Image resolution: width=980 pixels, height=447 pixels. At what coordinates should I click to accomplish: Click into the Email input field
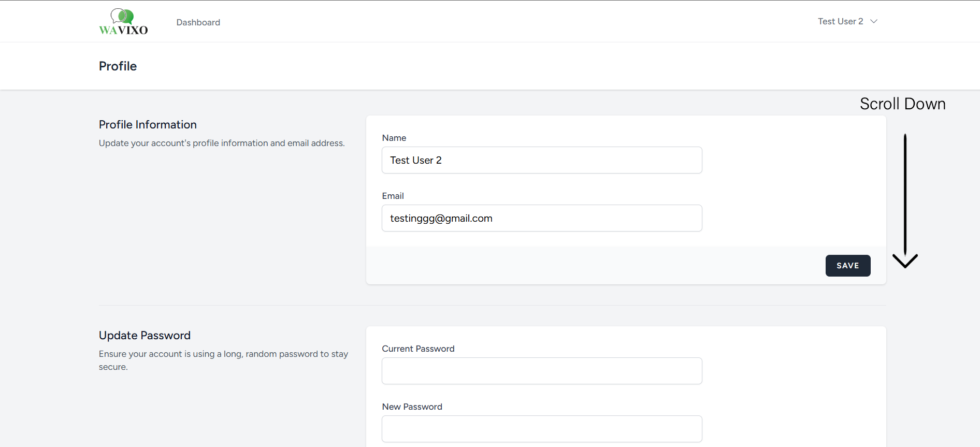541,218
